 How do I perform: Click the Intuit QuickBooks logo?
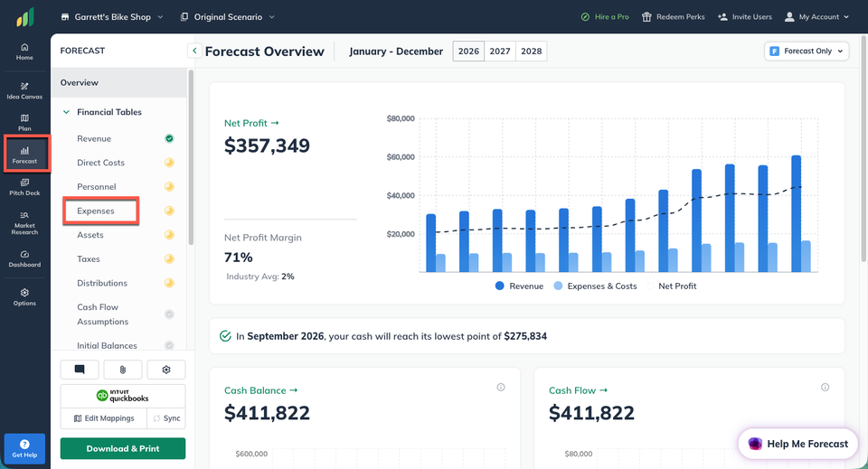pyautogui.click(x=123, y=396)
